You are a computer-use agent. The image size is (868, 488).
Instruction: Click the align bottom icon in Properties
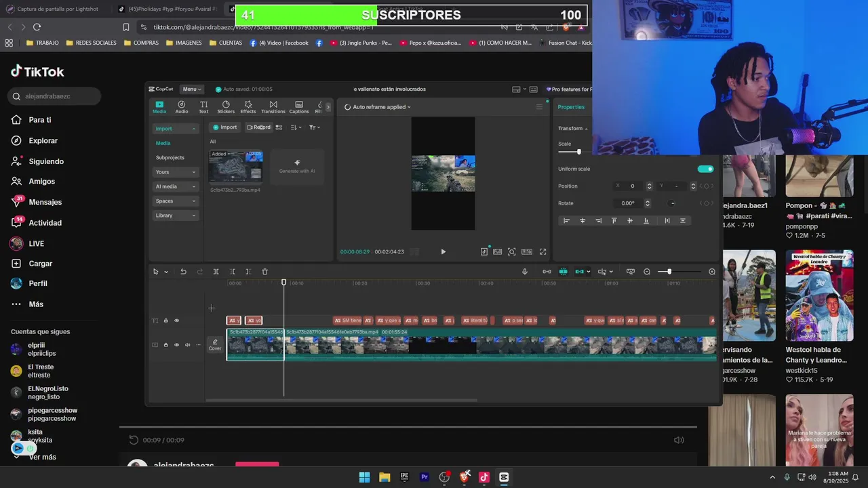point(646,220)
